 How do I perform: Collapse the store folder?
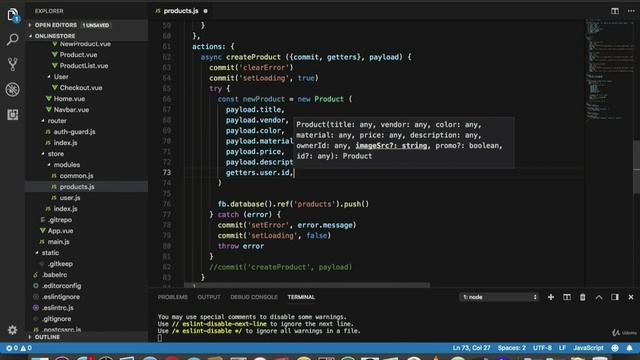tap(56, 154)
